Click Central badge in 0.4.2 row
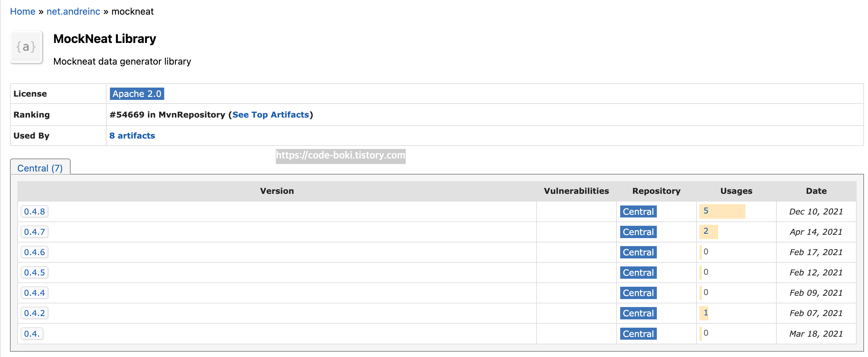 (x=638, y=313)
